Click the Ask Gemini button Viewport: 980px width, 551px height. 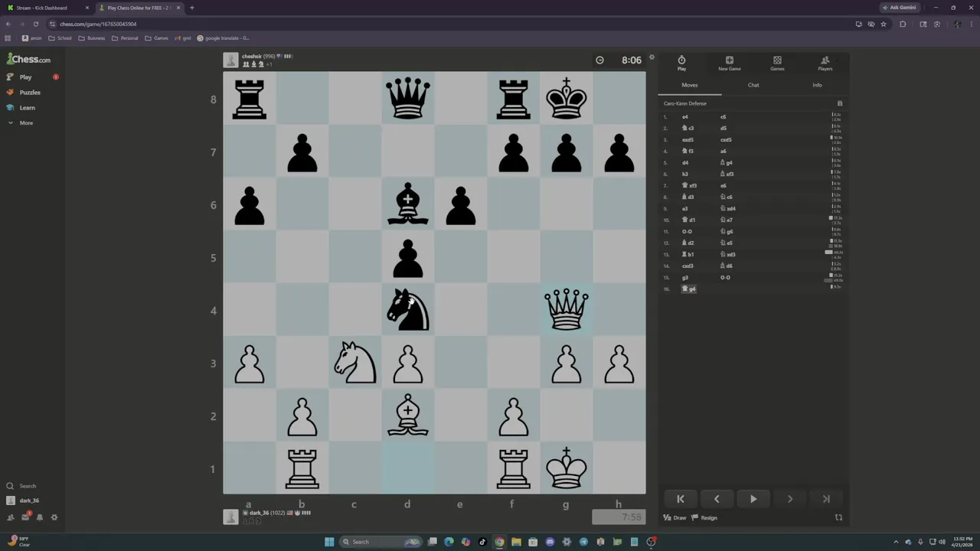pyautogui.click(x=899, y=8)
